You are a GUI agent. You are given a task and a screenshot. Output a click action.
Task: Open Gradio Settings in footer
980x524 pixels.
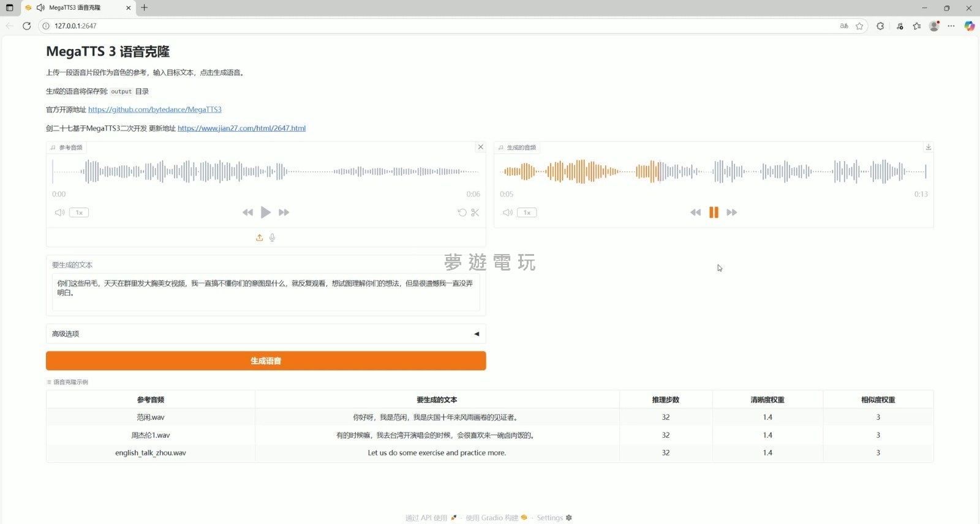pyautogui.click(x=554, y=518)
